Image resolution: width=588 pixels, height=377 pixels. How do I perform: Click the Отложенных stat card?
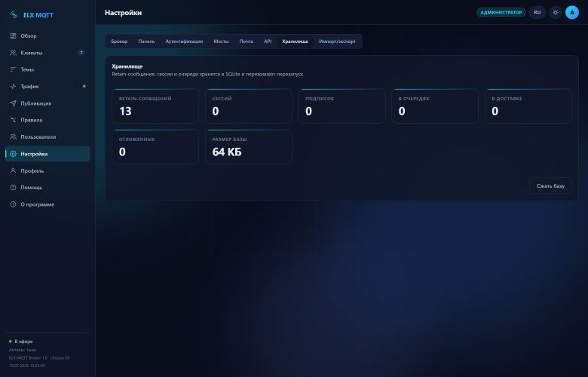[x=155, y=147]
